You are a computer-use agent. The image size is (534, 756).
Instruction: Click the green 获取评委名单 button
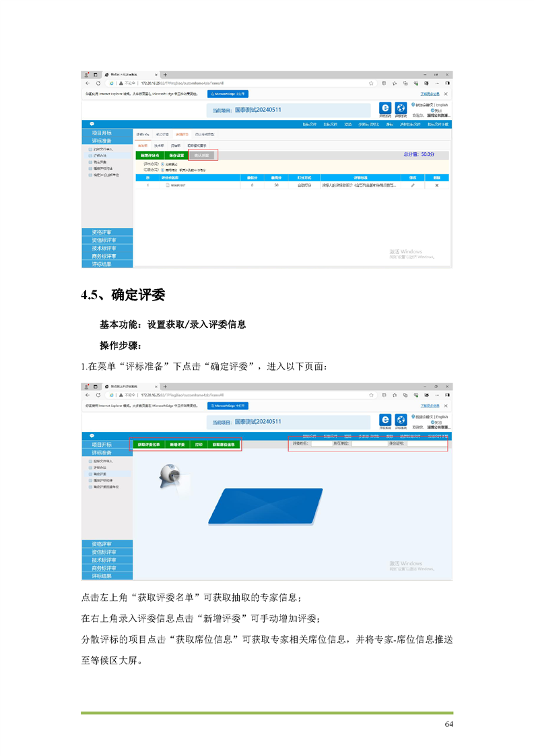coord(149,445)
